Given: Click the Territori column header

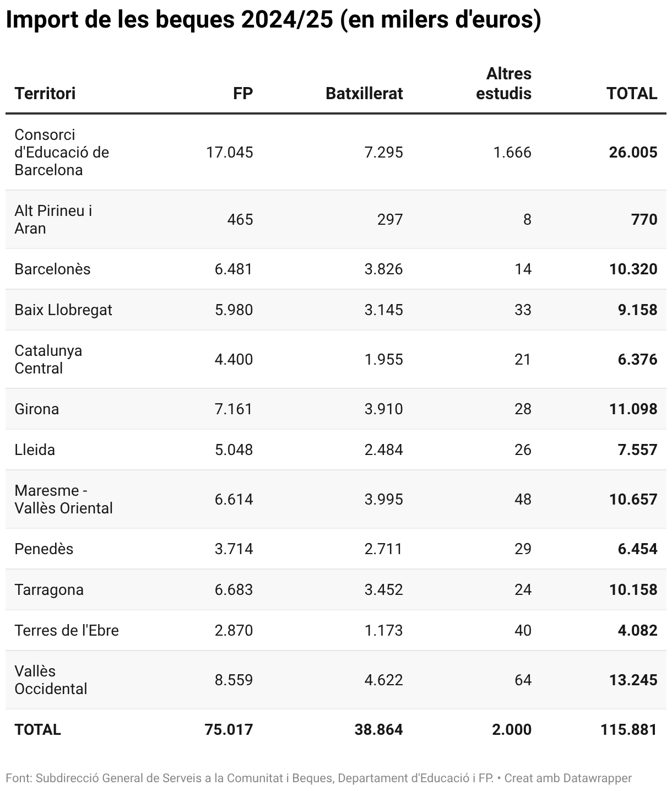Looking at the screenshot, I should pyautogui.click(x=45, y=93).
